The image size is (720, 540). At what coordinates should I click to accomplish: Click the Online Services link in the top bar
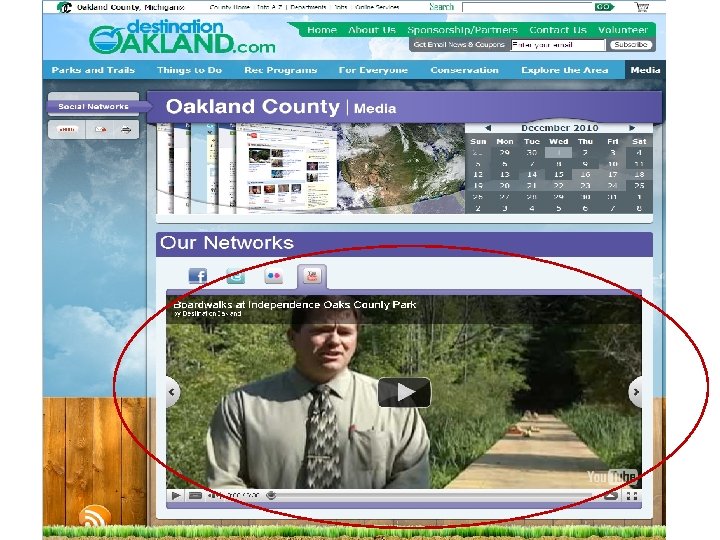[x=377, y=7]
